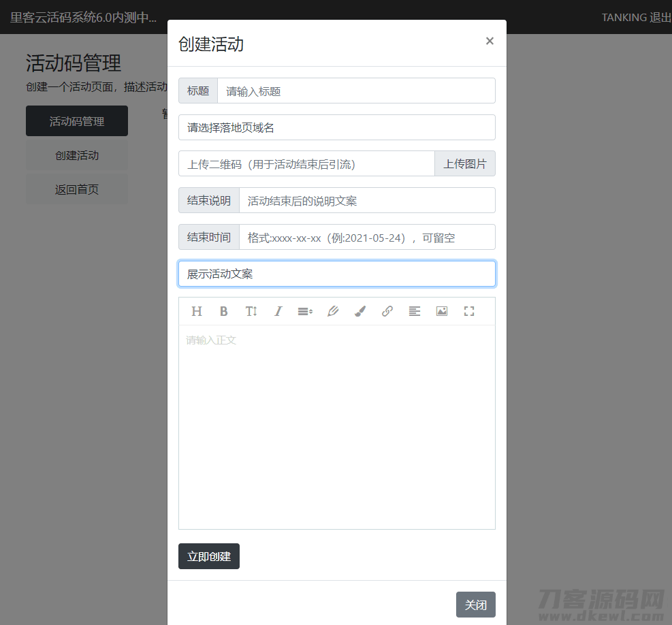Apply italic formatting

(278, 311)
